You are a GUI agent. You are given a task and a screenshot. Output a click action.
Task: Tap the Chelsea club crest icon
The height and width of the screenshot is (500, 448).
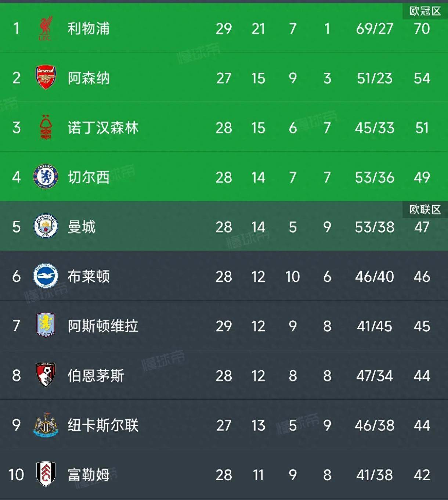click(x=46, y=177)
